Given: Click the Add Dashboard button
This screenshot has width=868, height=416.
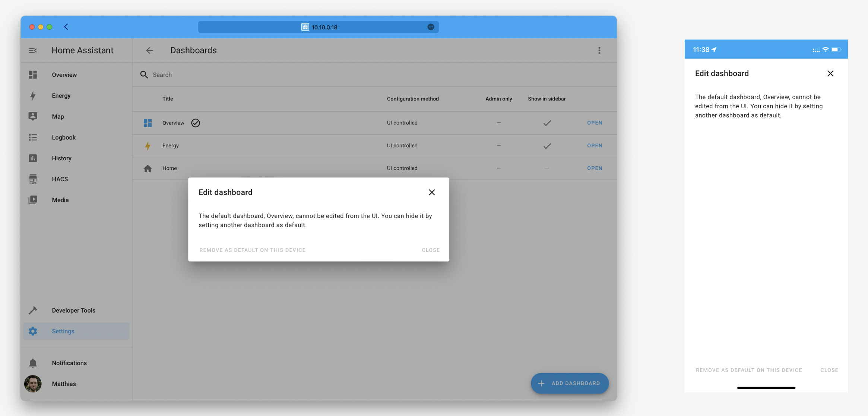Looking at the screenshot, I should 570,383.
